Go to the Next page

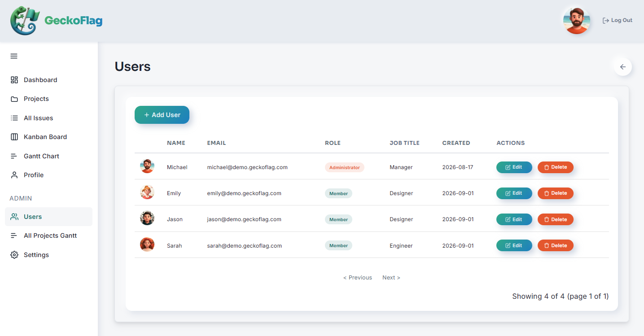click(391, 278)
